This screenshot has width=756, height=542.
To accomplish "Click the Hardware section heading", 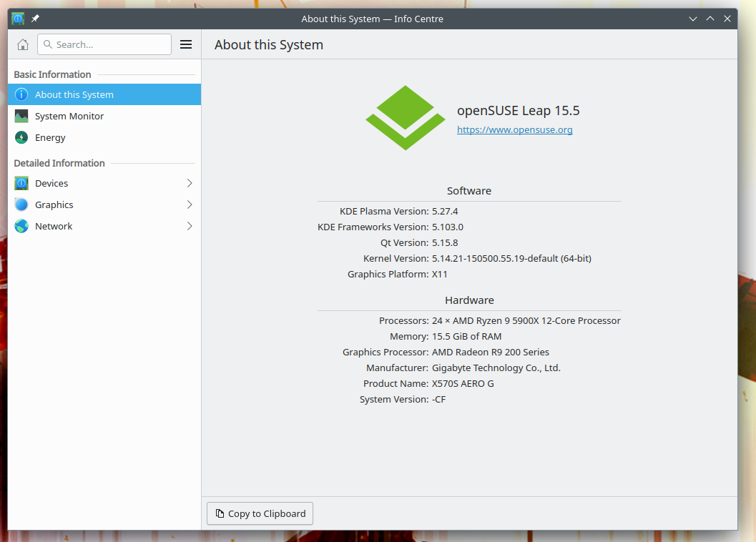I will [x=469, y=300].
